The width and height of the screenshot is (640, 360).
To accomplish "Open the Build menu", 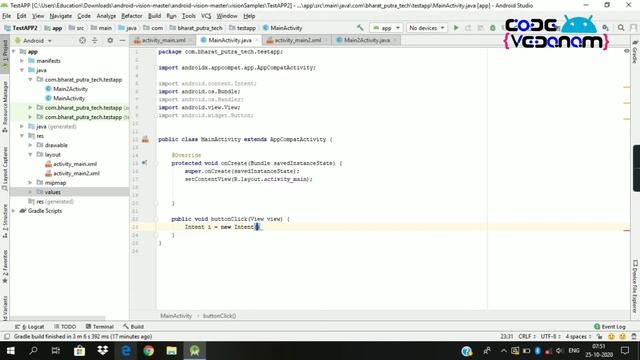I will [x=154, y=16].
